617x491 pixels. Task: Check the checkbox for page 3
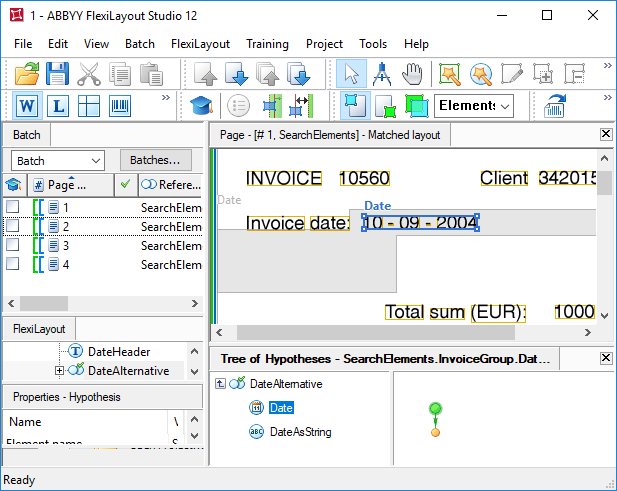pos(13,244)
